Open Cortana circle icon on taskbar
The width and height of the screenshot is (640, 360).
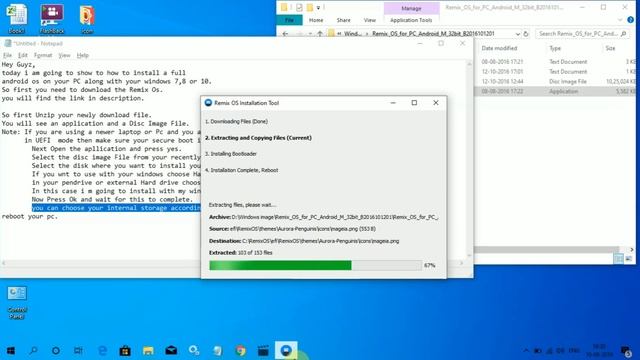[56, 350]
